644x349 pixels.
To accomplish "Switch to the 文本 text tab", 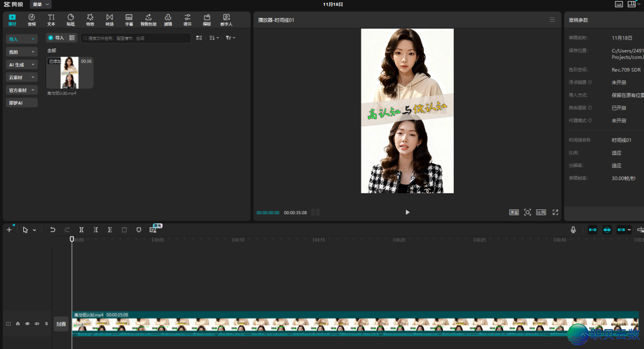I will [x=51, y=20].
